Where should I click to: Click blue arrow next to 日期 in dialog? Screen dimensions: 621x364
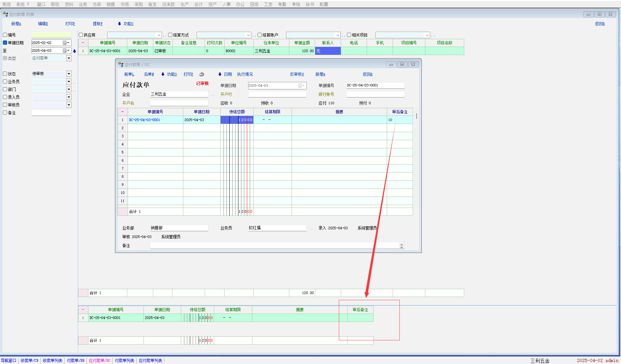pos(220,74)
